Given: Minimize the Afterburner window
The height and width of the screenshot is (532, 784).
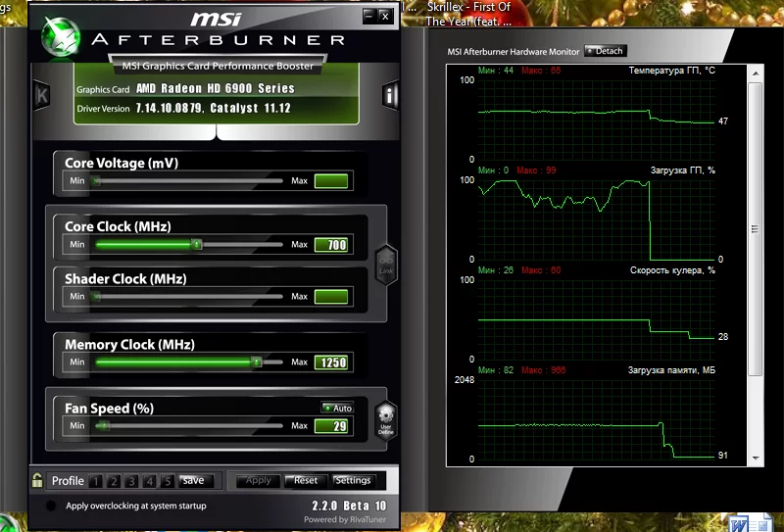Looking at the screenshot, I should [x=369, y=16].
